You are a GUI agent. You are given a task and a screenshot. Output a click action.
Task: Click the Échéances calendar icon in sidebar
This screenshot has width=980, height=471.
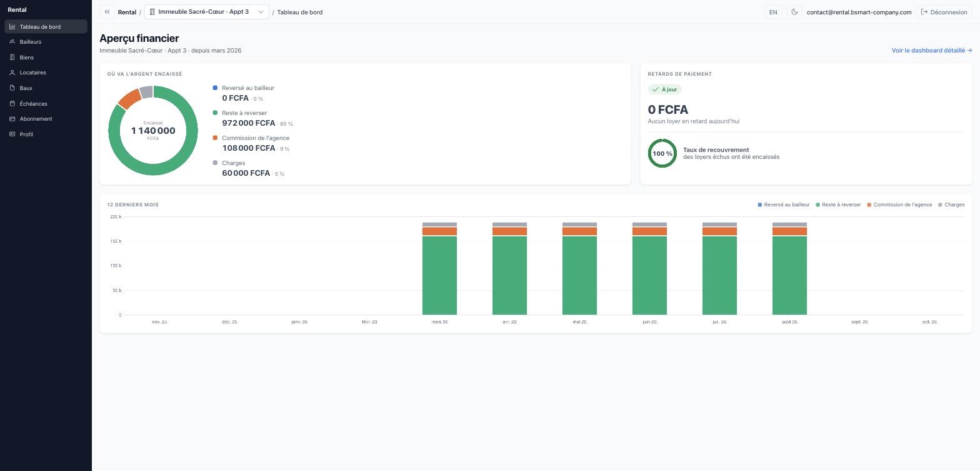[12, 104]
